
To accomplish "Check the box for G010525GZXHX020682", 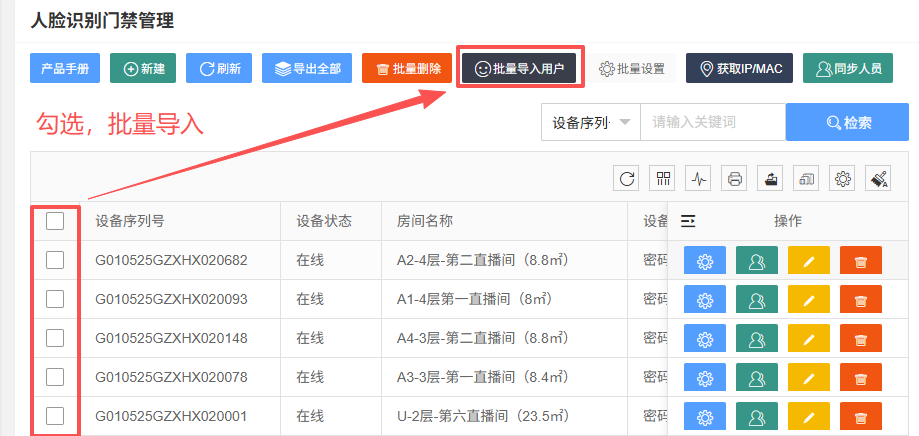I will pos(55,260).
